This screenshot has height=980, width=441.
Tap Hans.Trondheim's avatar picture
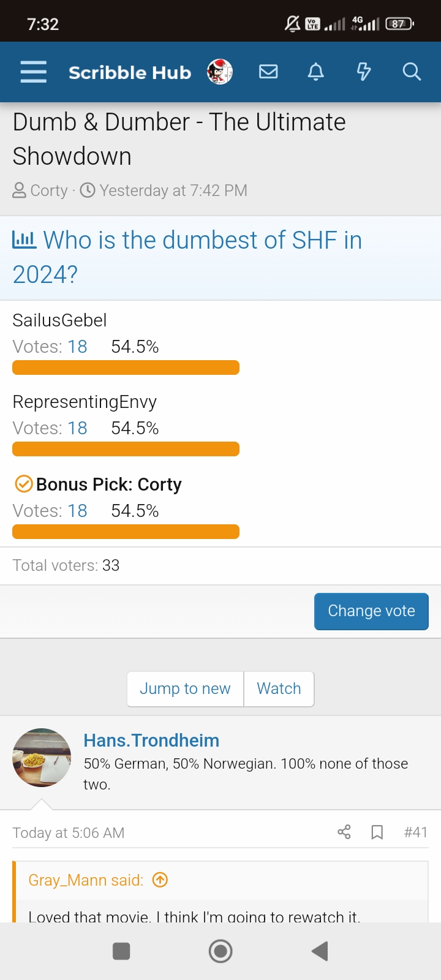click(x=42, y=758)
